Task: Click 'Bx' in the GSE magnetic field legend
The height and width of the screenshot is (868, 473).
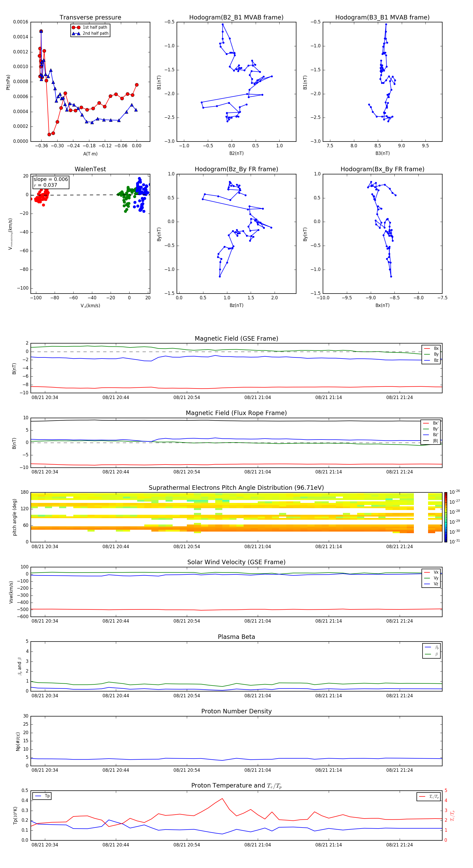Action: [431, 349]
